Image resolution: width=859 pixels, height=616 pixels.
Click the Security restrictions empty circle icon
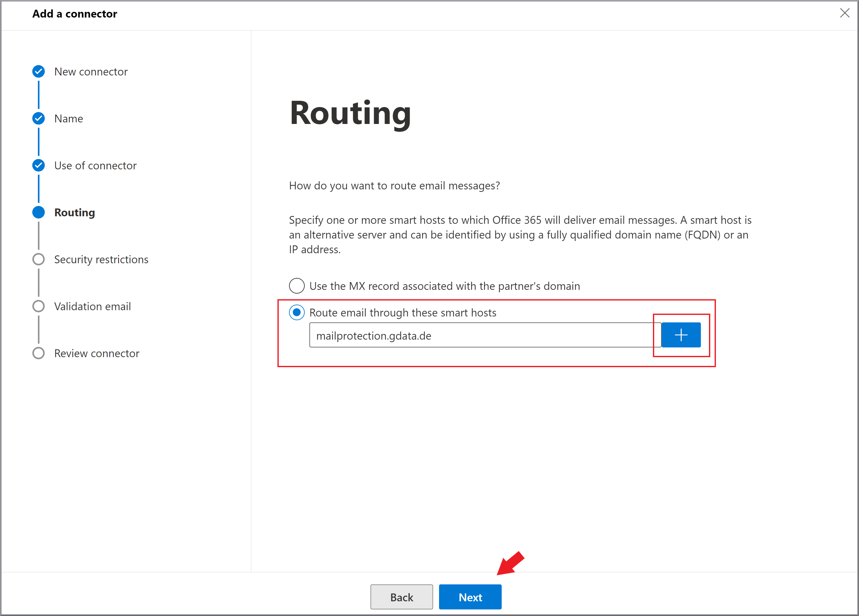(38, 259)
